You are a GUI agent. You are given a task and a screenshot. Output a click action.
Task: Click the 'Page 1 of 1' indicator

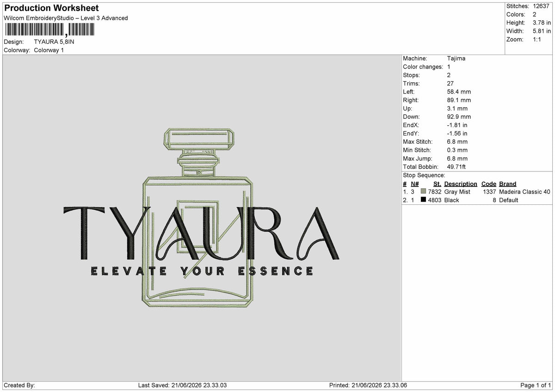536,385
